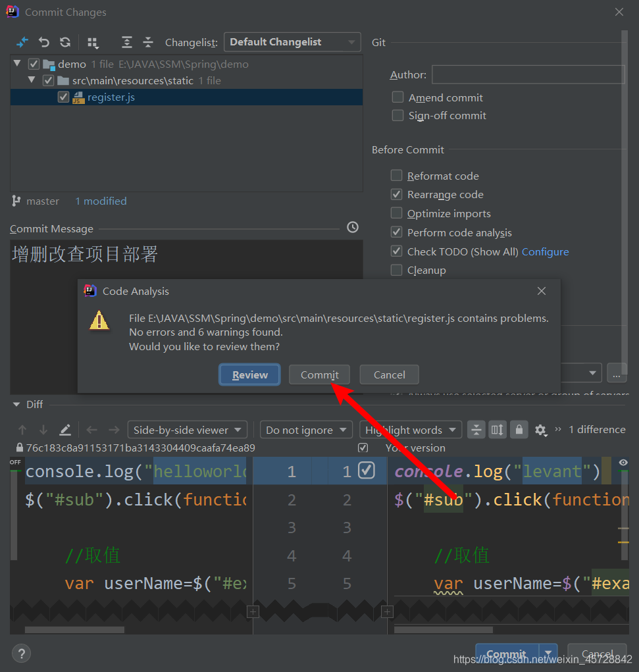
Task: Toggle the demo project checkbox
Action: pos(34,65)
